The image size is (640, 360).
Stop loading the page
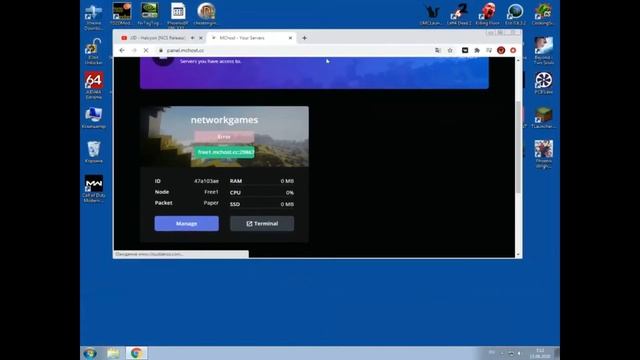click(x=146, y=50)
